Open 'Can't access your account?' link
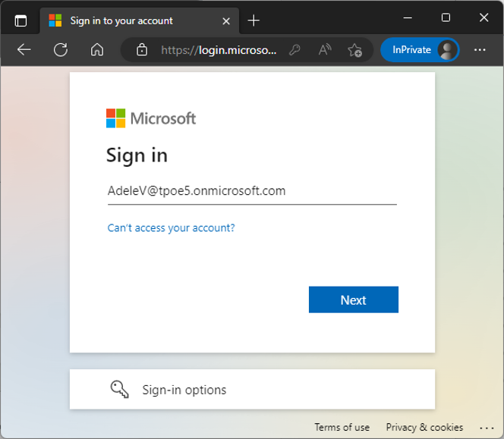The height and width of the screenshot is (439, 504). point(171,227)
